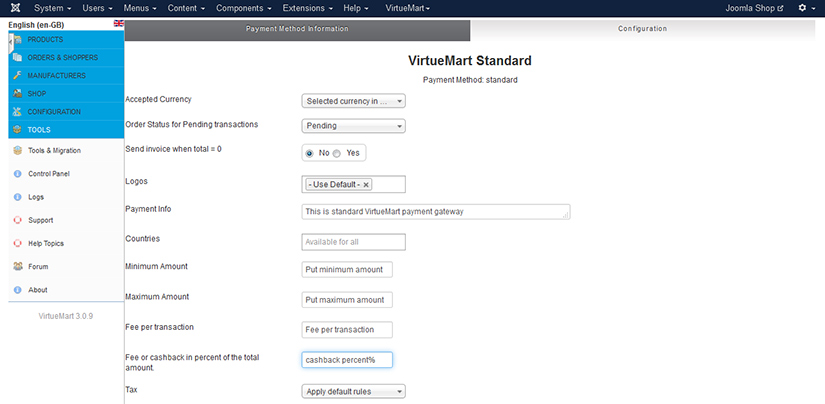825x404 pixels.
Task: Switch to Payment Method Information tab
Action: tap(297, 29)
